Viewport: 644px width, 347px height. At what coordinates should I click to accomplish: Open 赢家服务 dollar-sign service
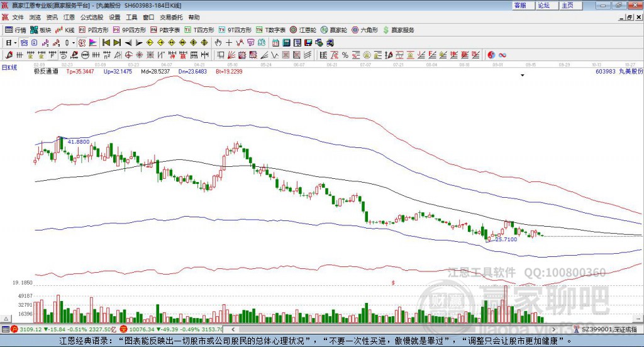(398, 30)
